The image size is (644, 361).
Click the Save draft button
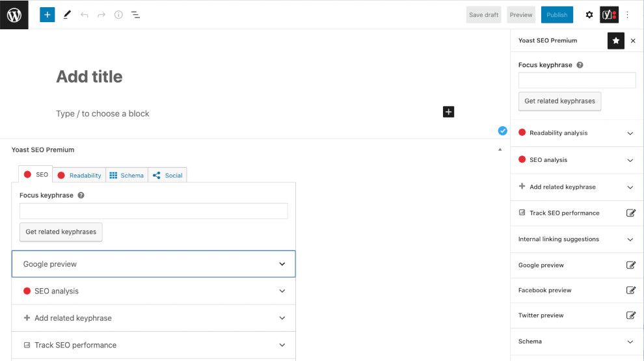coord(483,15)
